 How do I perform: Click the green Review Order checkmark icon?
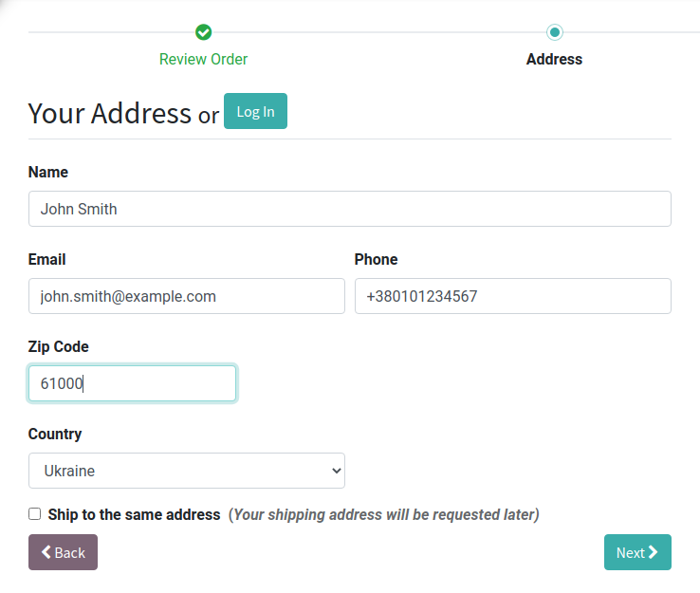tap(204, 32)
